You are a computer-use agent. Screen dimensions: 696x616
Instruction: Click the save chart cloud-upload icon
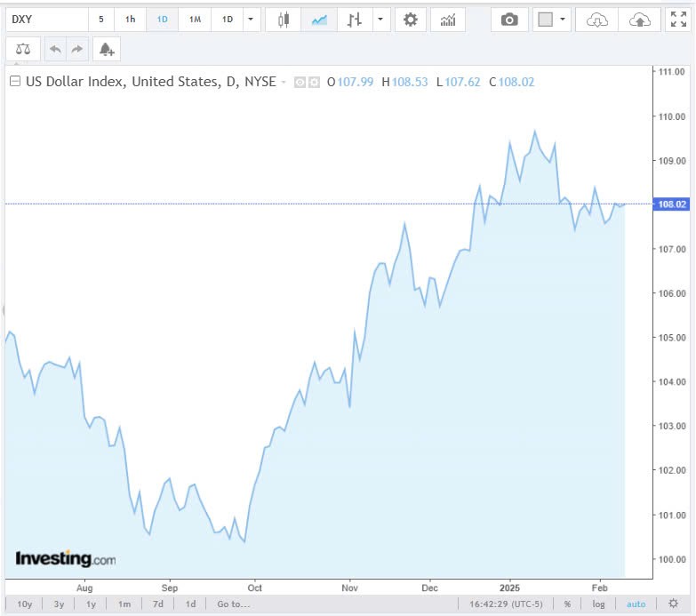pos(640,20)
